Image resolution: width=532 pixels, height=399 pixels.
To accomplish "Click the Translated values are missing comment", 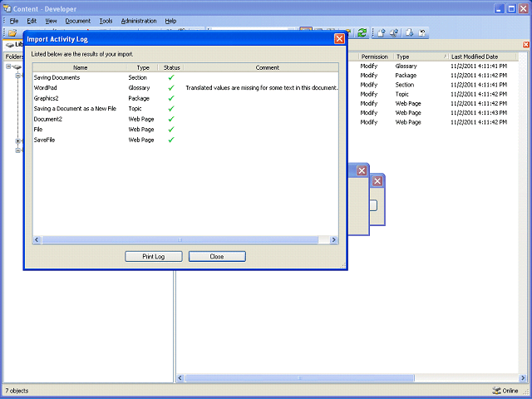I will click(262, 88).
